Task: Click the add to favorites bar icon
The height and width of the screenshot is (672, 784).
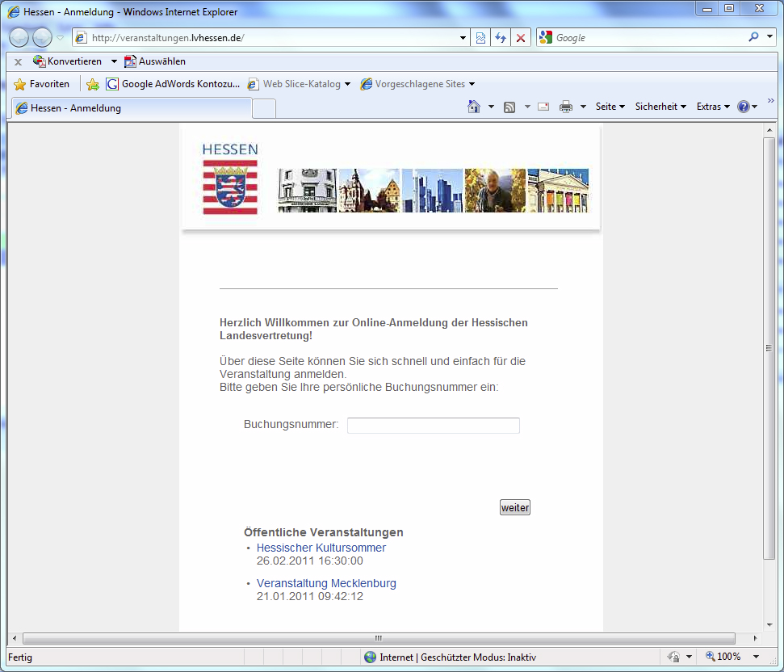Action: 93,84
